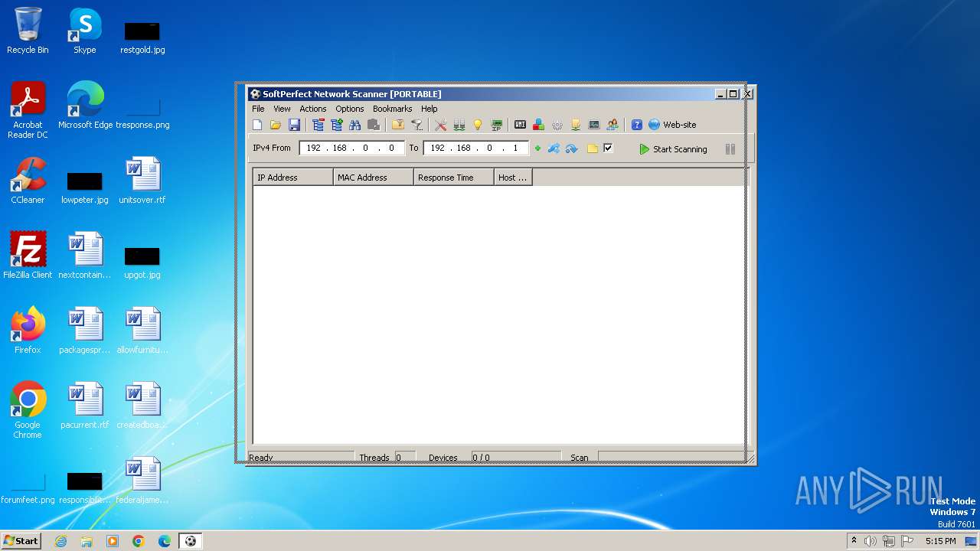Viewport: 980px width, 551px height.
Task: Click the computer on yellow page icon
Action: coord(576,125)
